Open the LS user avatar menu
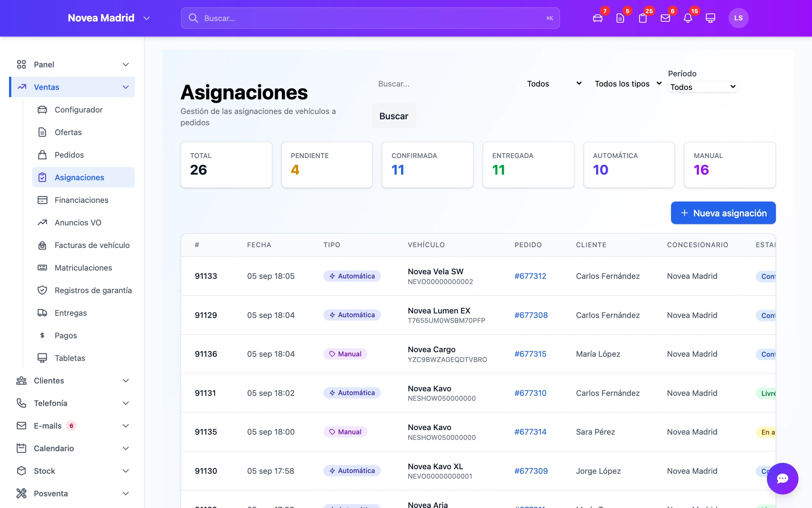This screenshot has width=812, height=508. coord(738,18)
